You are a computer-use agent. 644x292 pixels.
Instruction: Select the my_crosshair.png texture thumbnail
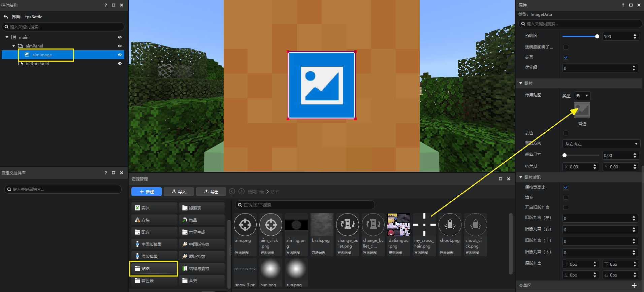[x=424, y=225]
